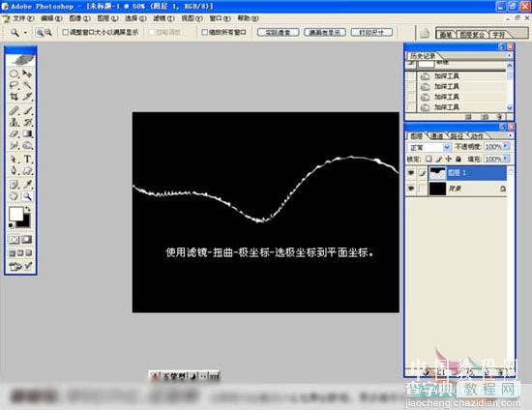Screen dimensions: 532x410
Task: Select the Elliptical Marquee tool
Action: [x=14, y=73]
